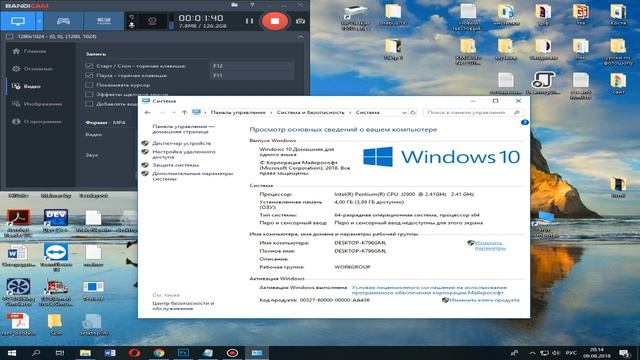This screenshot has height=360, width=640.
Task: Click Панель управления breadcrumb
Action: pos(238,113)
